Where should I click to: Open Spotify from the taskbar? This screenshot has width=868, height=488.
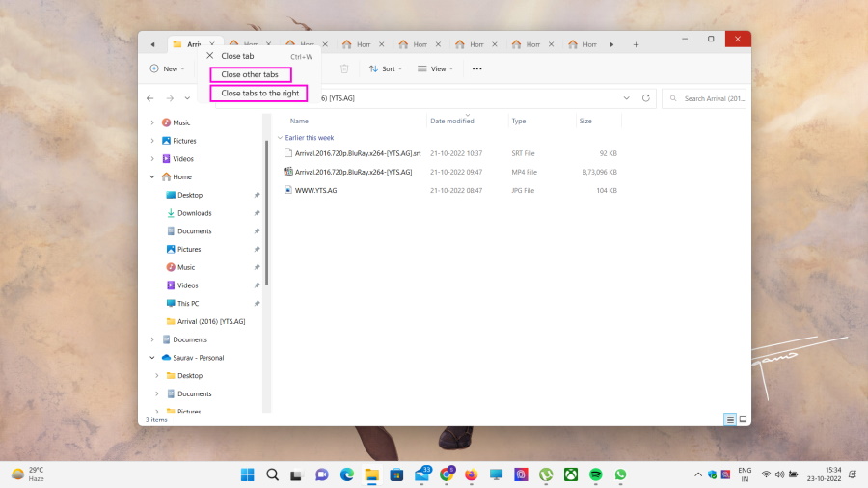coord(596,474)
